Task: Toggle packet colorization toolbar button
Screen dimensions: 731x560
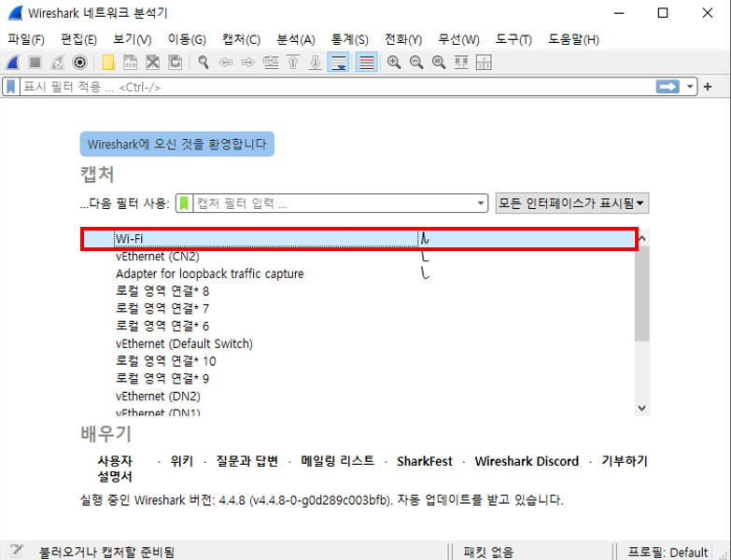Action: pyautogui.click(x=367, y=63)
